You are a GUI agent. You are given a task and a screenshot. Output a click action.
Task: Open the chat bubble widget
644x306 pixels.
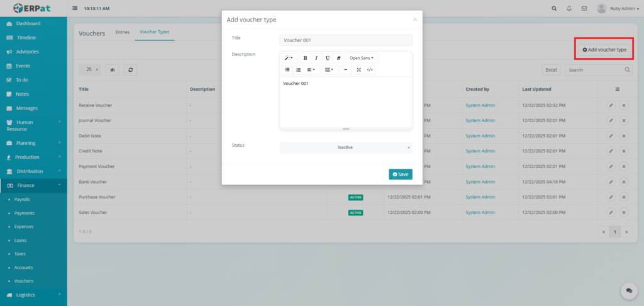click(x=629, y=291)
